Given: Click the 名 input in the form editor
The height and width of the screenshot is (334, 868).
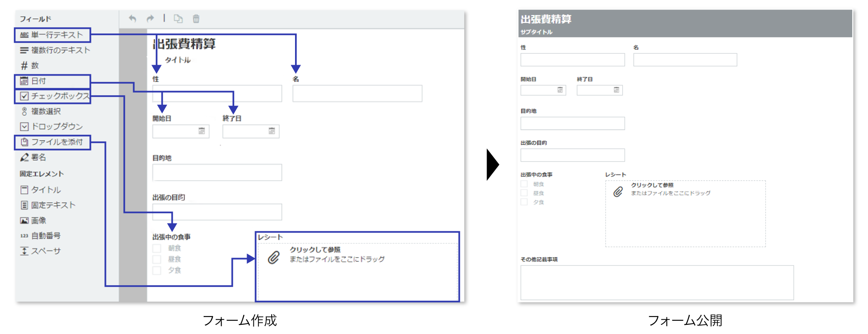Looking at the screenshot, I should 357,94.
